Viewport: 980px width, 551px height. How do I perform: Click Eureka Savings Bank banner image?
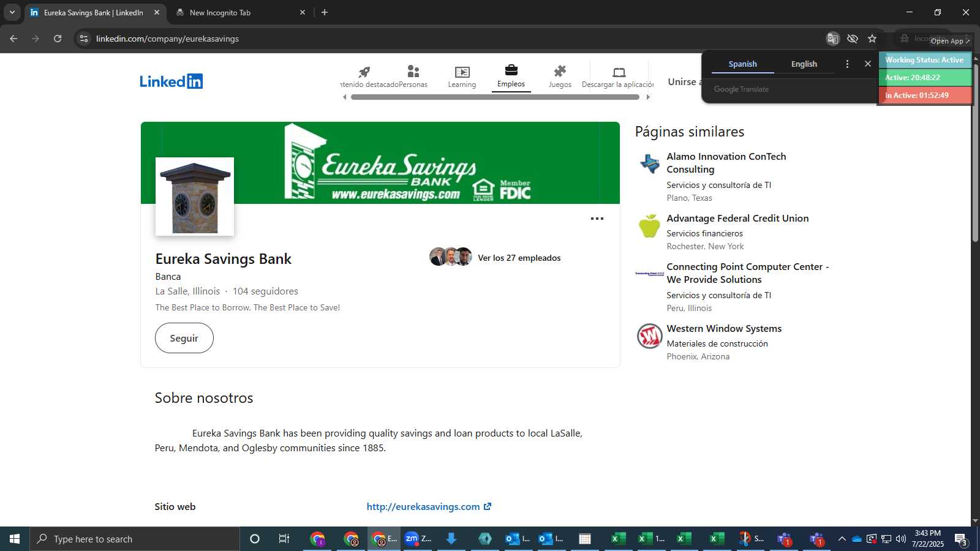tap(380, 163)
